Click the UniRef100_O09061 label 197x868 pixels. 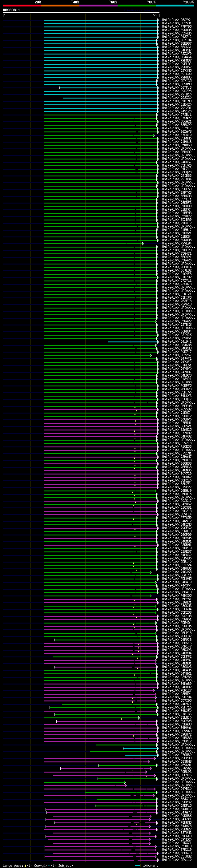tap(177, 338)
